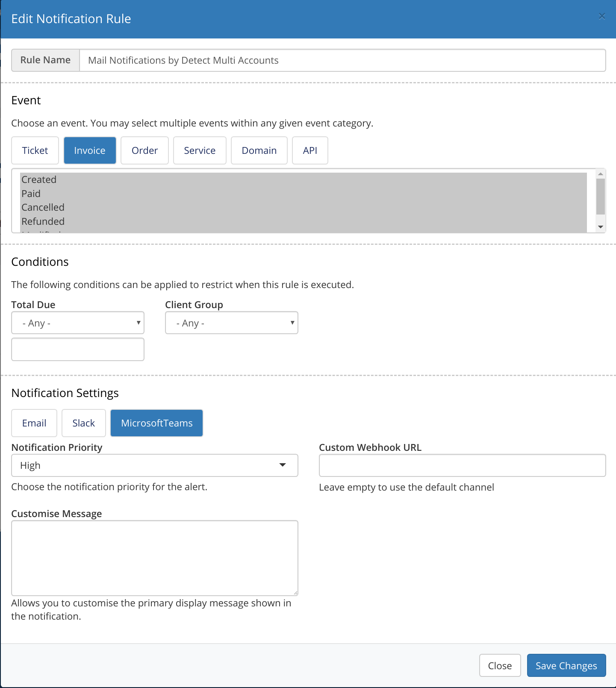616x688 pixels.
Task: Select the Paid invoice event
Action: [x=304, y=194]
